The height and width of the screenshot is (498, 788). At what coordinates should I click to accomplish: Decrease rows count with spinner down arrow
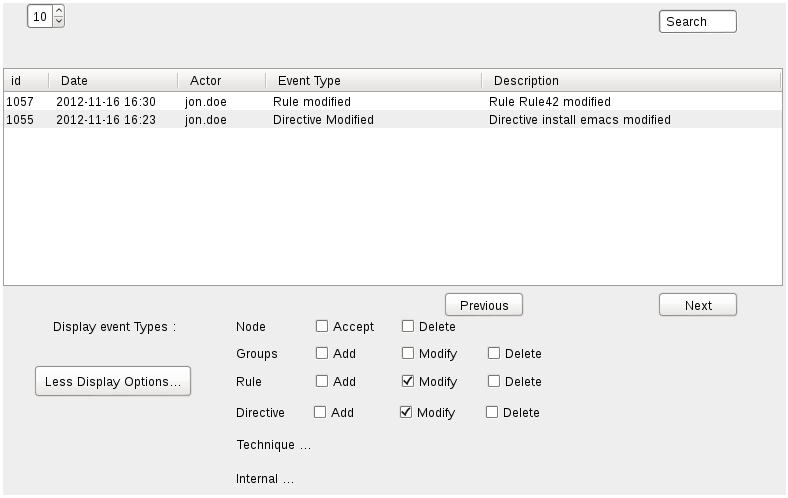pos(59,22)
